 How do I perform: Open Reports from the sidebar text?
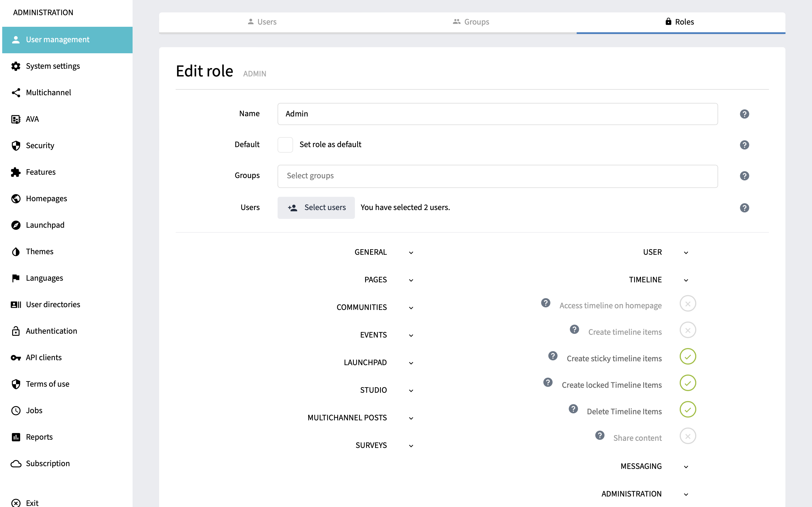click(39, 437)
